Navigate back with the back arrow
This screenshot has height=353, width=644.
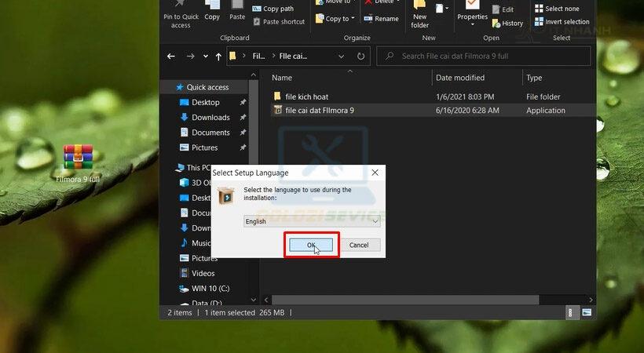coord(171,56)
